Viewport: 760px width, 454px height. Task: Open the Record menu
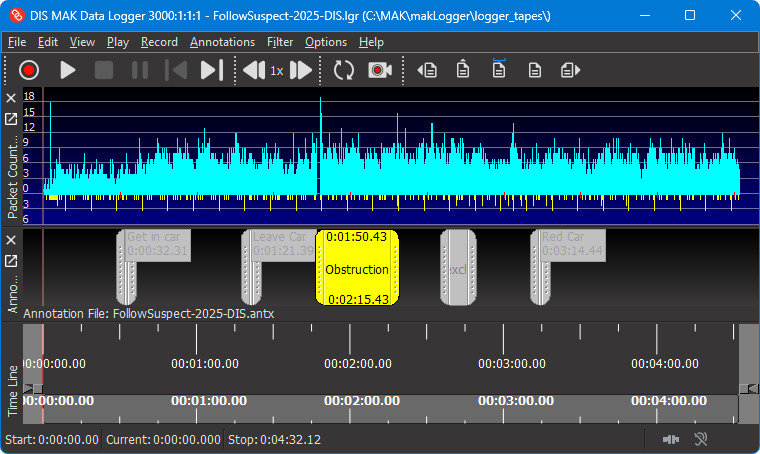(x=159, y=42)
